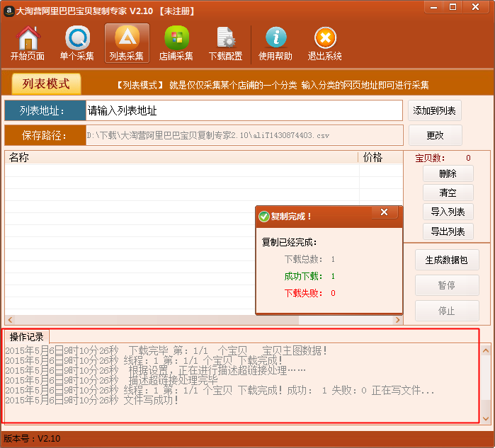This screenshot has height=448, width=495.
Task: Select the 列表采集 toolbar icon
Action: pos(127,43)
